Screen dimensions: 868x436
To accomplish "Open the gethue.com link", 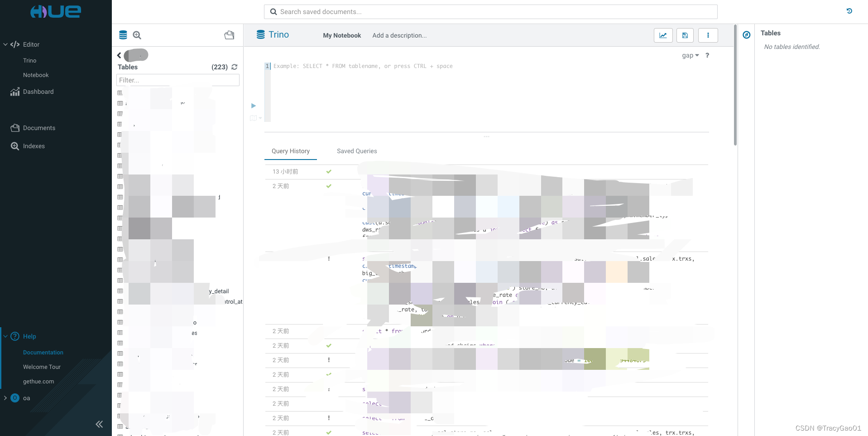I will click(x=38, y=381).
